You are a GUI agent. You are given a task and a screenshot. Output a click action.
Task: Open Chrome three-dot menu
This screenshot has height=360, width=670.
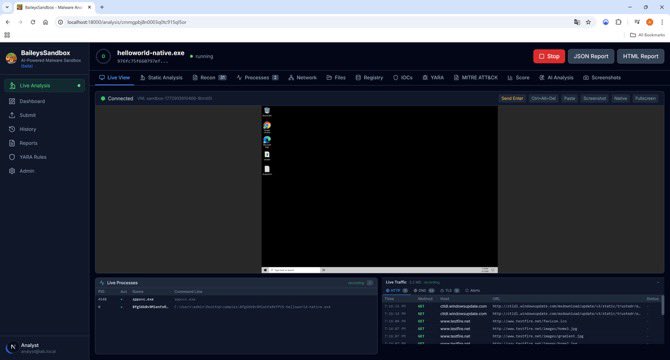(x=662, y=22)
